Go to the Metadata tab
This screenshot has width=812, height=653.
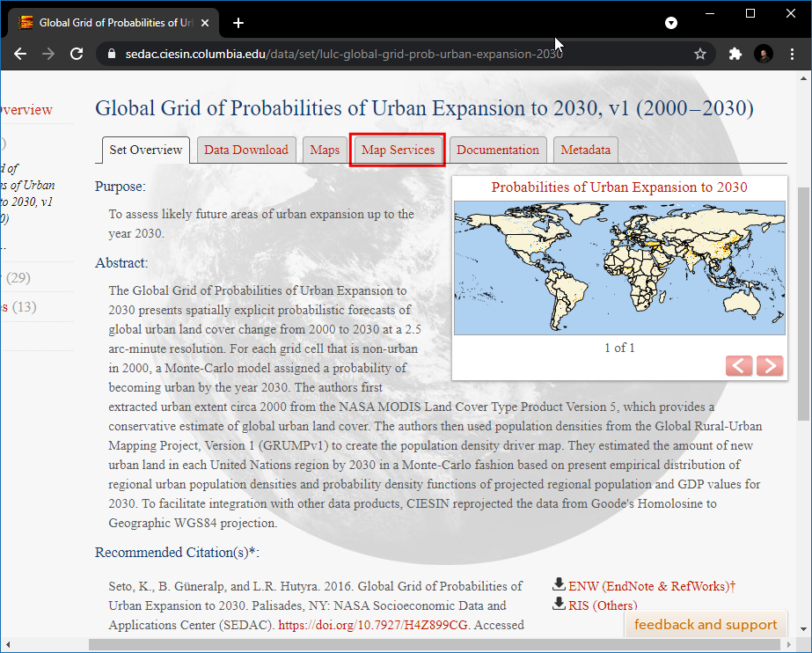[585, 150]
